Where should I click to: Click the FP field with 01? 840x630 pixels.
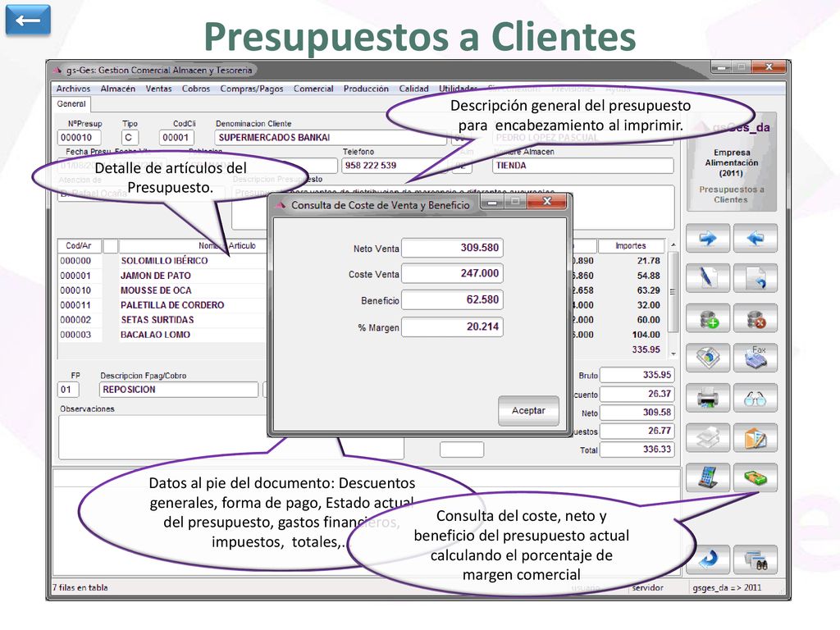click(68, 390)
